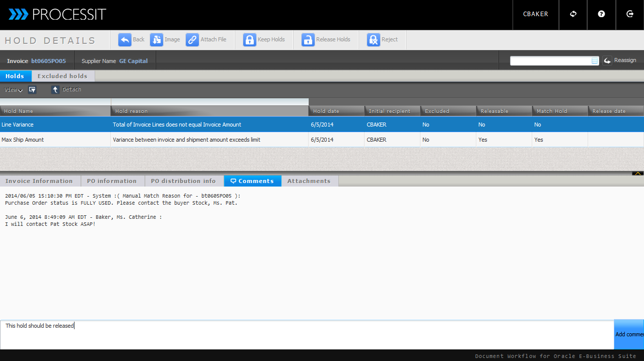Open the invoice Image icon
The image size is (644, 361).
(157, 40)
